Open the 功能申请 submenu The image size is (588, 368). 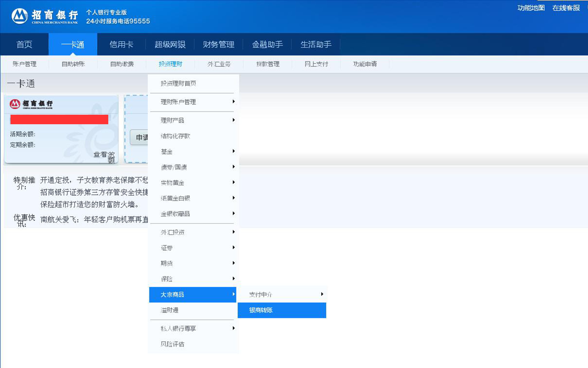tap(365, 64)
